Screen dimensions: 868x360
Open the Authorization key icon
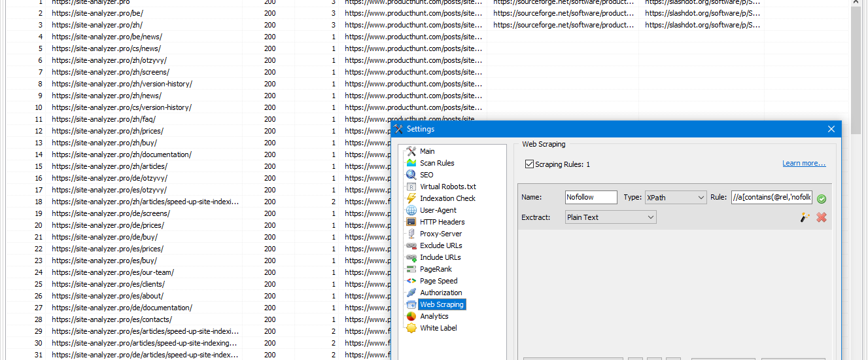pos(411,293)
